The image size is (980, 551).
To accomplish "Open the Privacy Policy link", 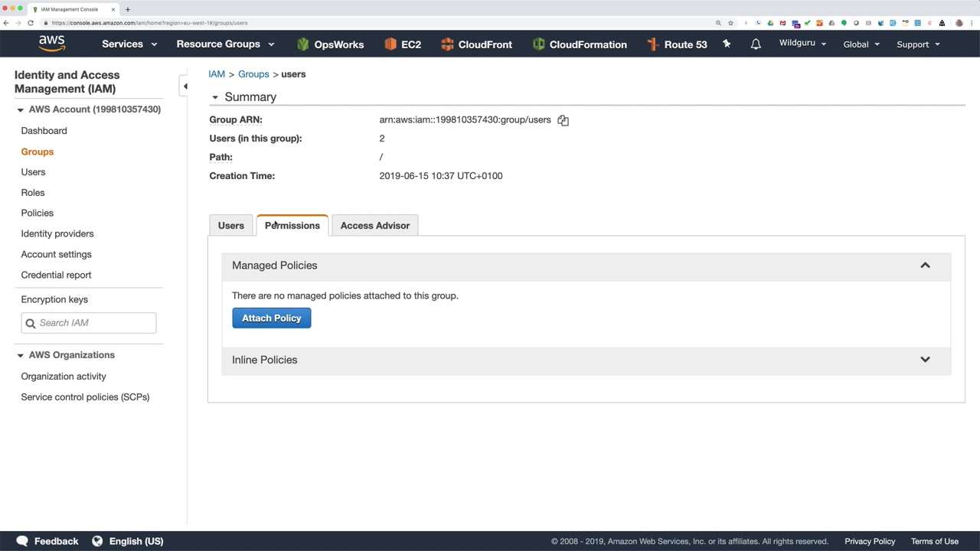I will tap(870, 541).
